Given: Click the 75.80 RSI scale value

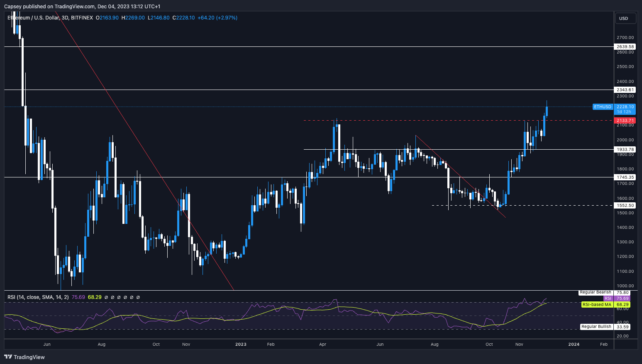Looking at the screenshot, I should coord(622,292).
